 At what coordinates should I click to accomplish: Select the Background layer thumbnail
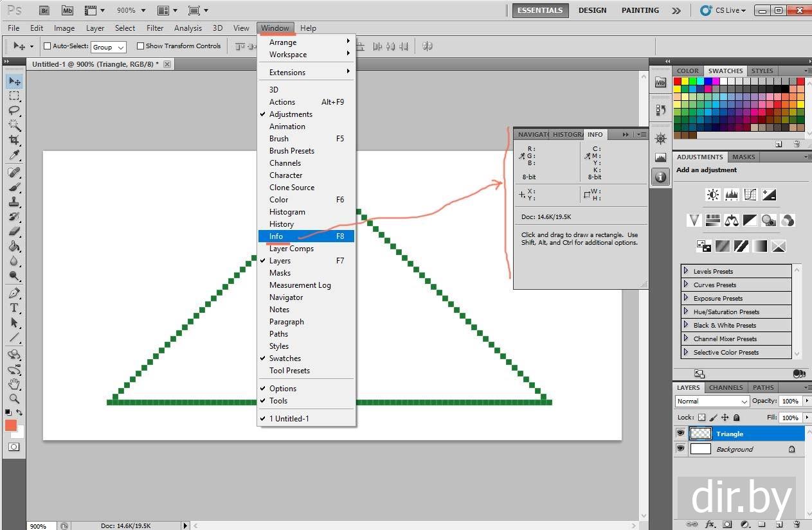tap(700, 449)
